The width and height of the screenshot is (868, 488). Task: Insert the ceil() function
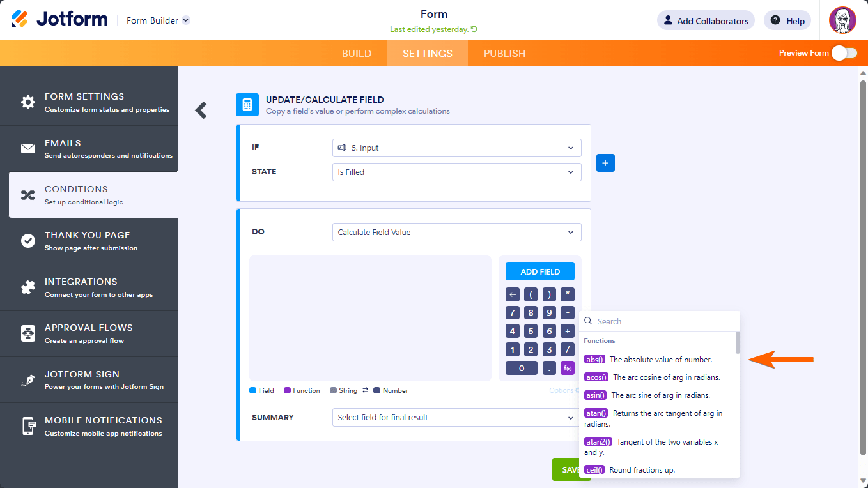click(595, 469)
